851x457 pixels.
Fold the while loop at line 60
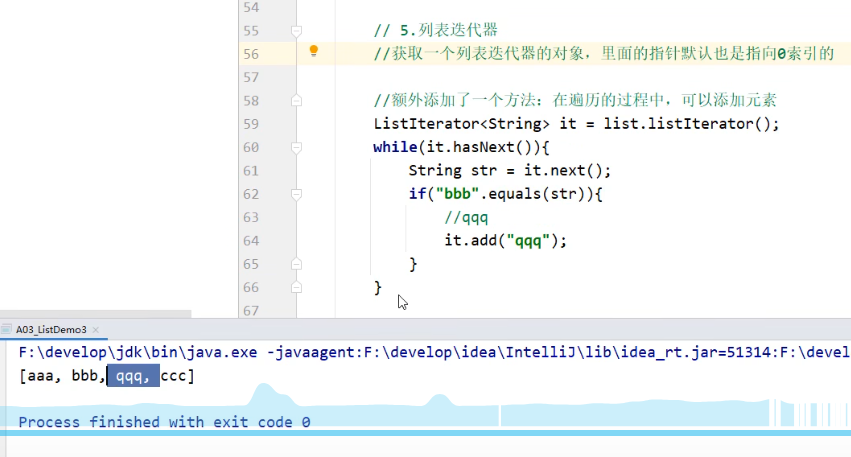click(x=296, y=147)
